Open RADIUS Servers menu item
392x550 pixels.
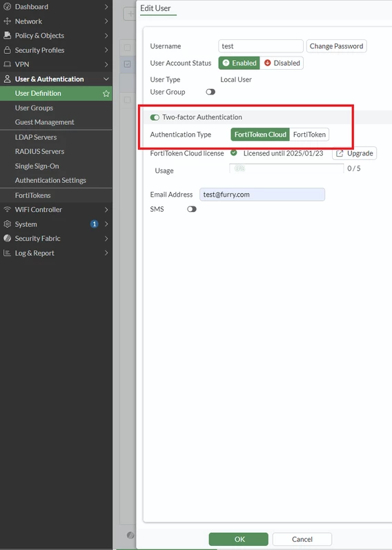pos(56,152)
